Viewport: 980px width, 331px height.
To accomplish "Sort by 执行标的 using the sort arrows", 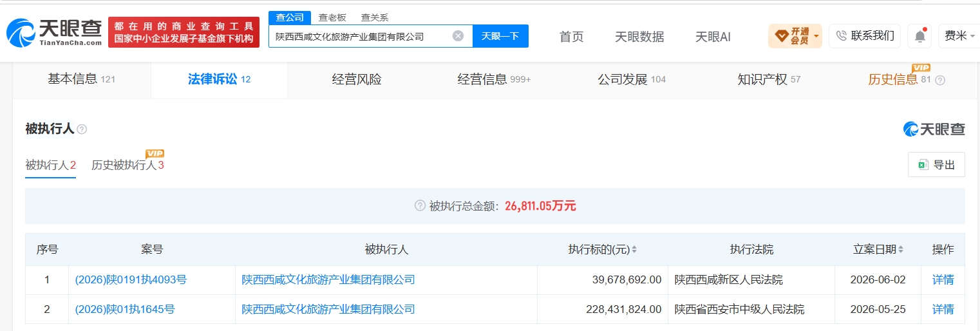I will click(x=634, y=249).
